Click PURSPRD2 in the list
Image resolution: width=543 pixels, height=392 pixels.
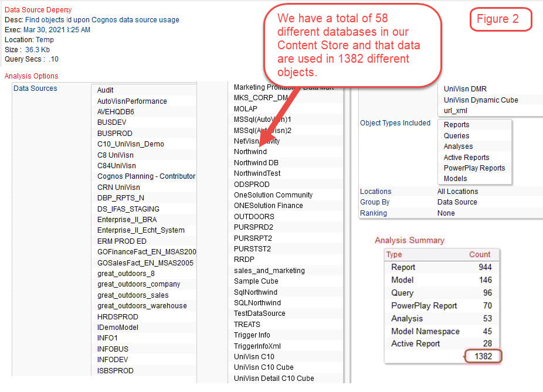tap(253, 227)
